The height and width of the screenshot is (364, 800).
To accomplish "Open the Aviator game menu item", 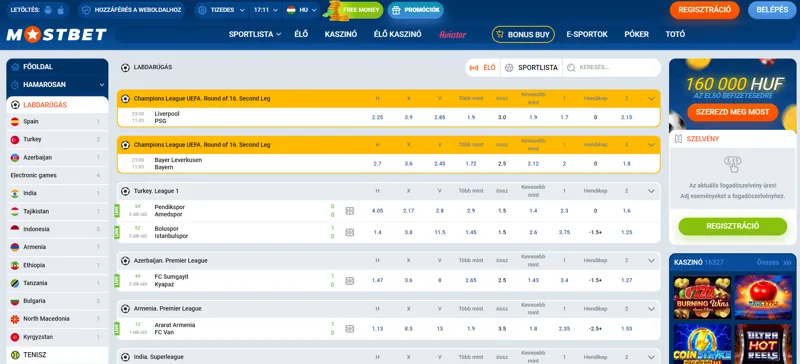I will coord(453,35).
